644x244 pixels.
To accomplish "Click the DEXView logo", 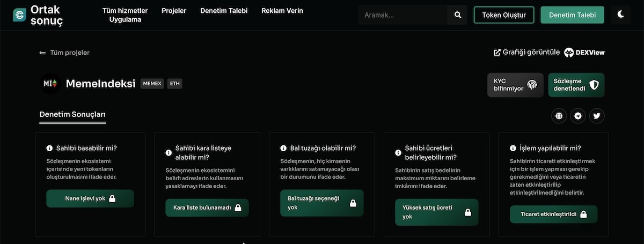I will (584, 52).
